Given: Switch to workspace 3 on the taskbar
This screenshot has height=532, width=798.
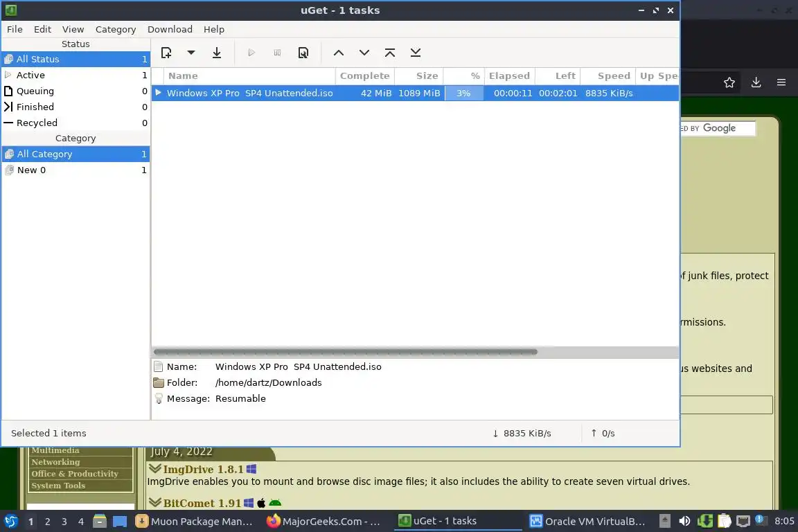Looking at the screenshot, I should [64, 522].
